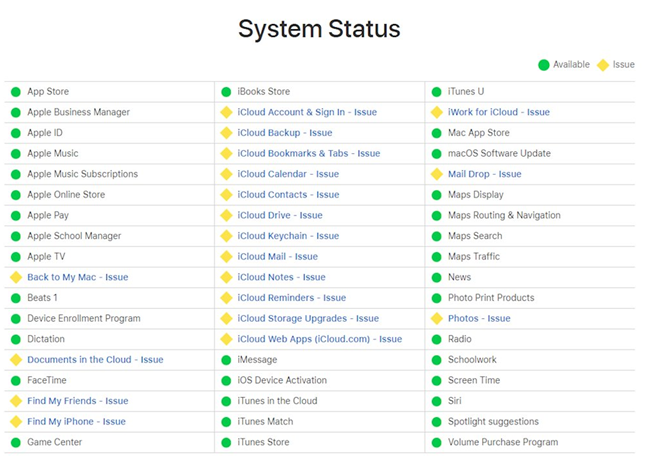Open the iCloud Drive issue link
Screen dimensions: 660x473
280,215
